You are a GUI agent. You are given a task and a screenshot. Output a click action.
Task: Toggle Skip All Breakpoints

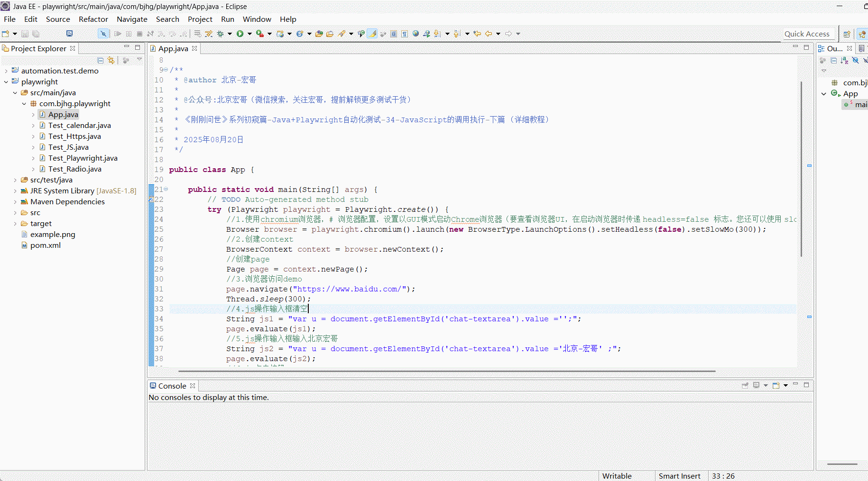click(x=103, y=34)
